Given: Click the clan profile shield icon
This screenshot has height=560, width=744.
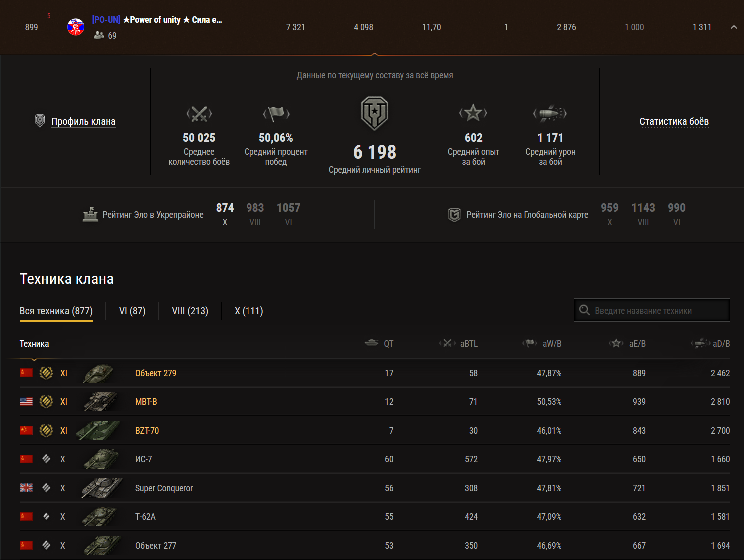Looking at the screenshot, I should (x=40, y=121).
